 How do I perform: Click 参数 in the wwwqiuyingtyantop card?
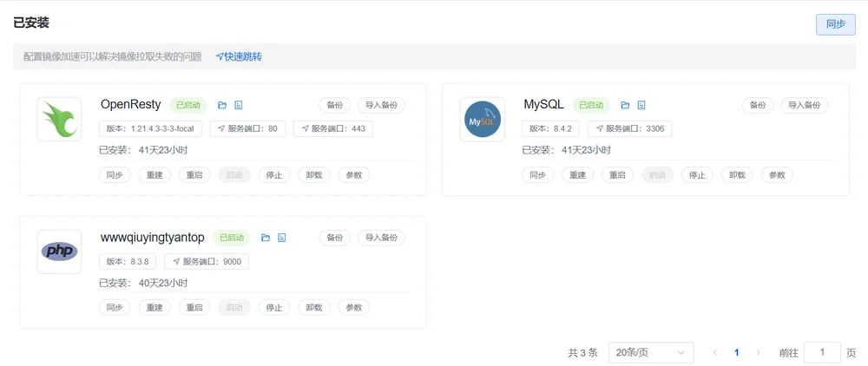tap(354, 307)
